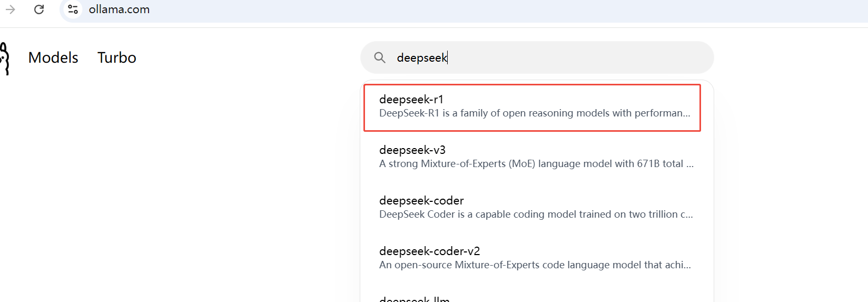Select deepseek-v3 search result
This screenshot has width=868, height=302.
[537, 157]
